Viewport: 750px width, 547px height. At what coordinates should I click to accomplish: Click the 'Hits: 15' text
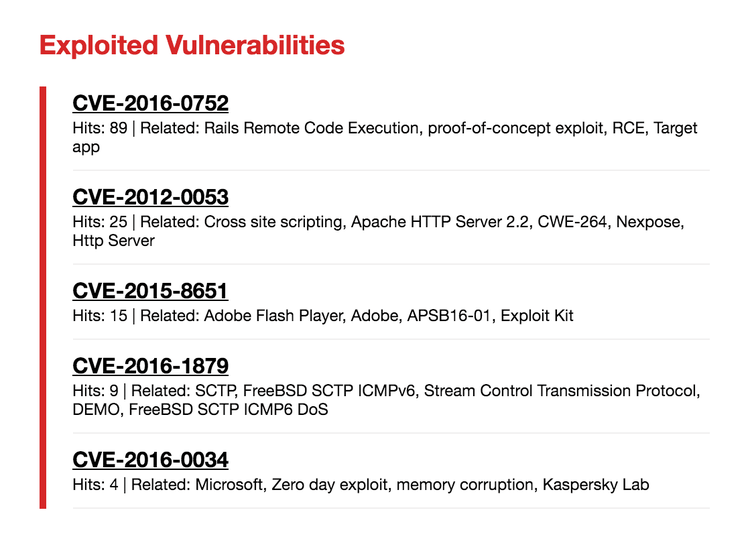(101, 316)
